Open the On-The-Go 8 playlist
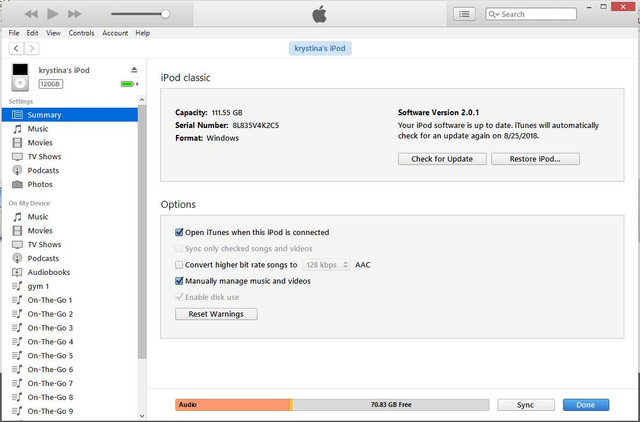The image size is (640, 422). point(70,397)
